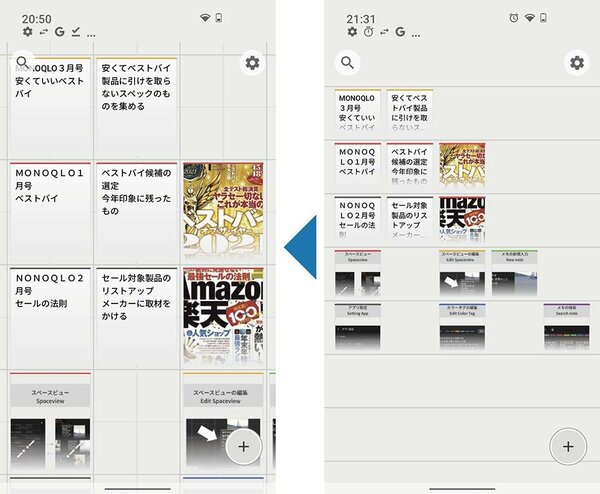Open large note "ベストバイ候補の選定" on left screen
Screen dimensions: 600x494
click(137, 212)
